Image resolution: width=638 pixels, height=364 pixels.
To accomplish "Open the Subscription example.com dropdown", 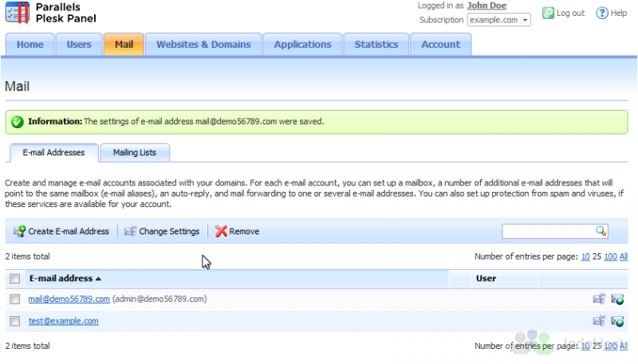I will (499, 20).
